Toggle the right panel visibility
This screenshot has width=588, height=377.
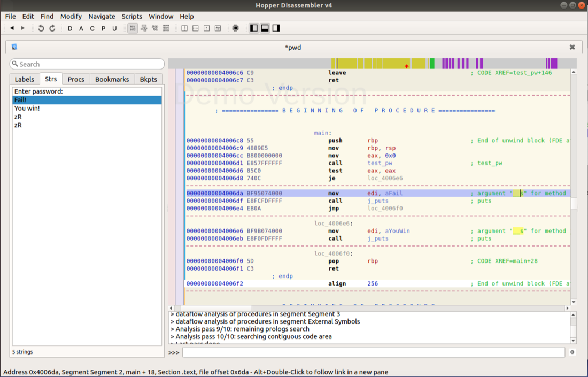(x=276, y=28)
